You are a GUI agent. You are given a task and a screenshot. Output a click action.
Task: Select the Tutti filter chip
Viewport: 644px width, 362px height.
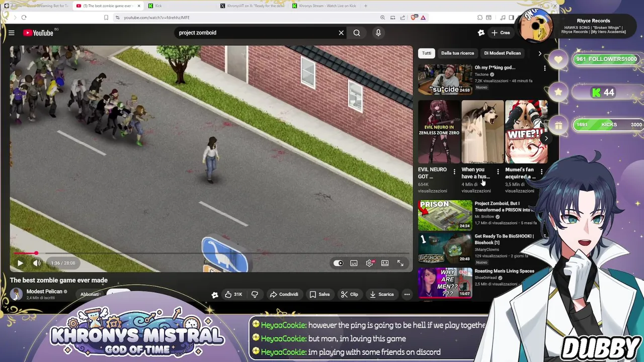pyautogui.click(x=427, y=53)
